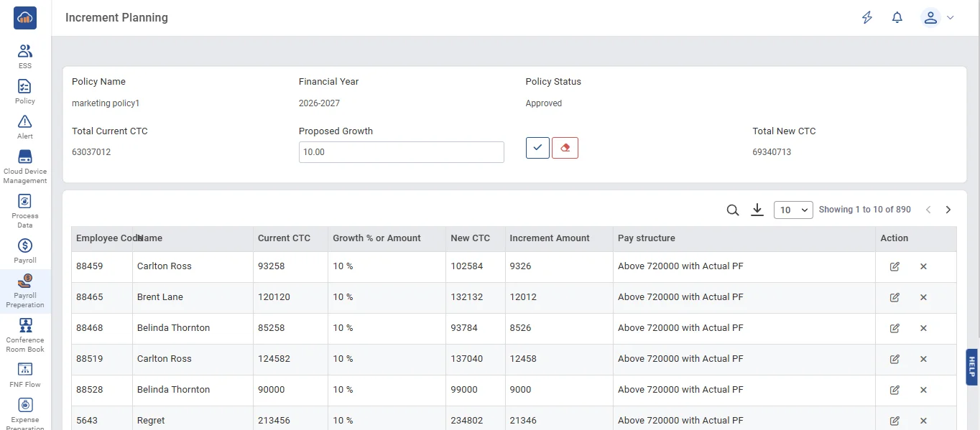Screen dimensions: 980x430
Task: Click the lightning bolt quick actions icon
Action: [x=867, y=18]
